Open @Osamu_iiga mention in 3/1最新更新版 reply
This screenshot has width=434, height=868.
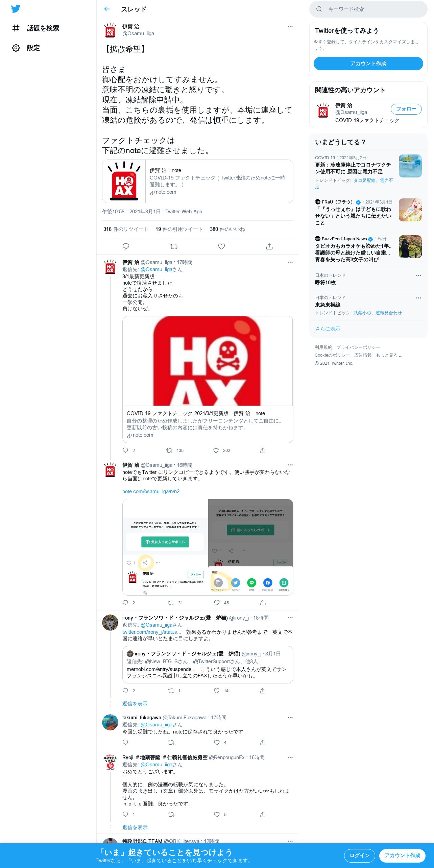click(156, 269)
